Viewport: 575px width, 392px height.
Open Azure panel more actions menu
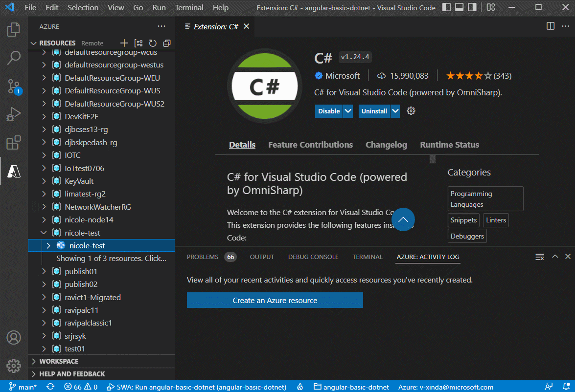click(x=161, y=26)
